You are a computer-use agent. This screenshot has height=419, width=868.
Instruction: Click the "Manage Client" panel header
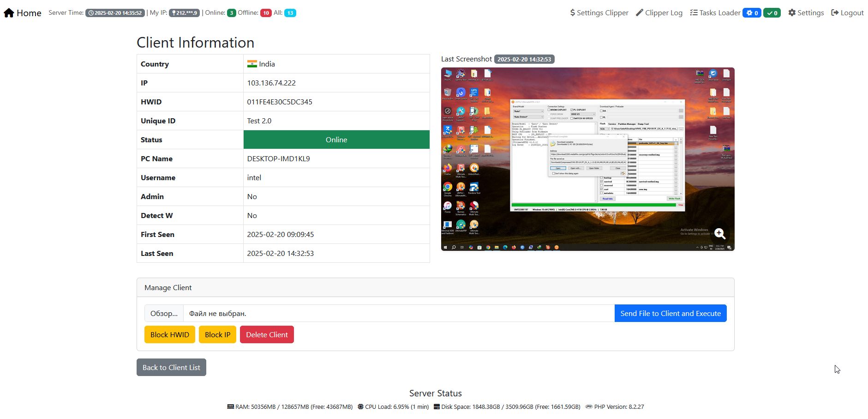pyautogui.click(x=435, y=287)
